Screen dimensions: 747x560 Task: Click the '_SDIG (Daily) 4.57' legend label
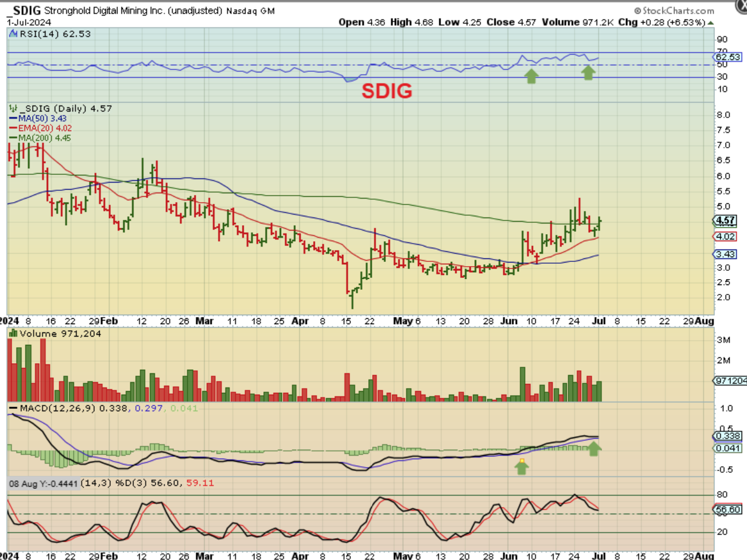[x=65, y=108]
